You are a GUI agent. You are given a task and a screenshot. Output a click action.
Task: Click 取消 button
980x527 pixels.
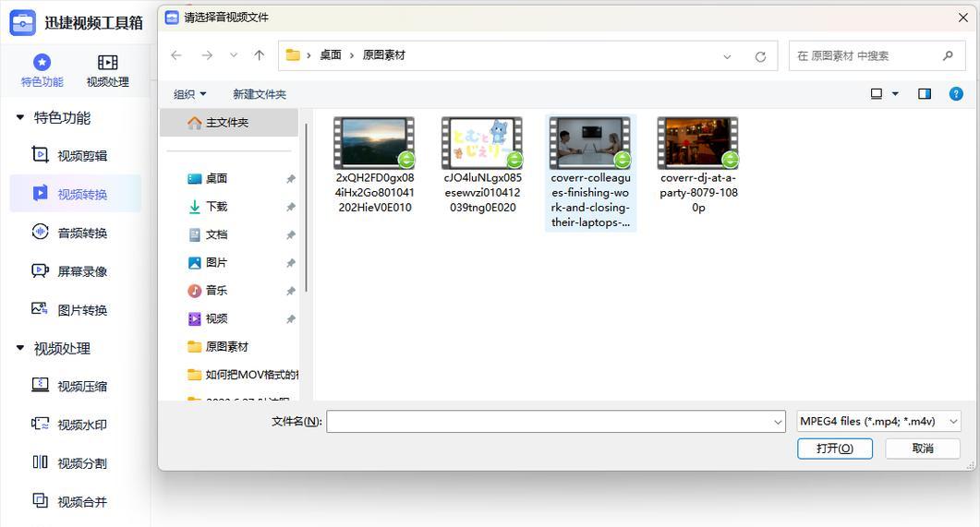(923, 449)
